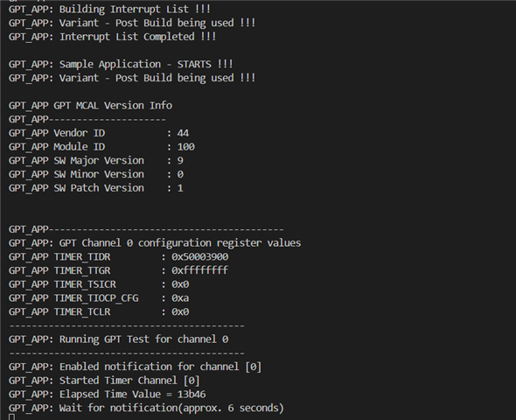Click the TIMER_TSICR register line
The width and height of the screenshot is (516, 420).
pos(99,284)
